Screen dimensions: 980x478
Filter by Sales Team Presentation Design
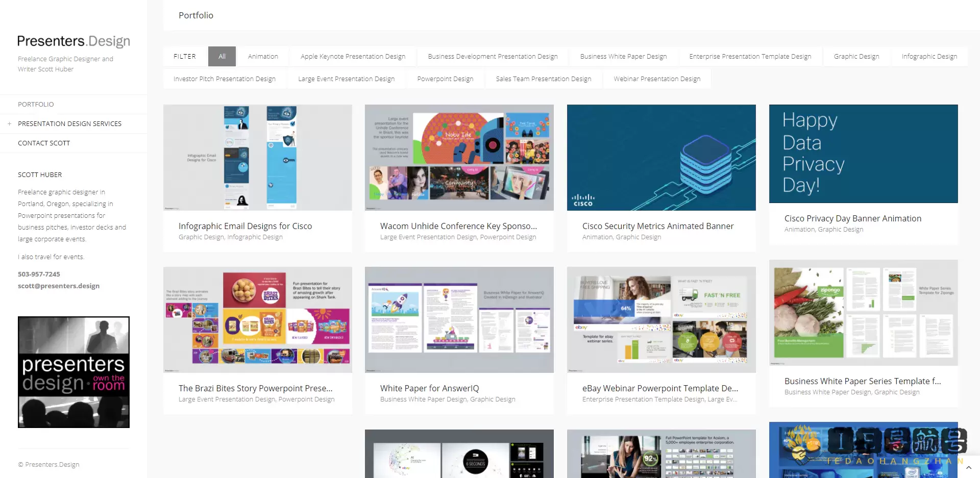tap(543, 79)
